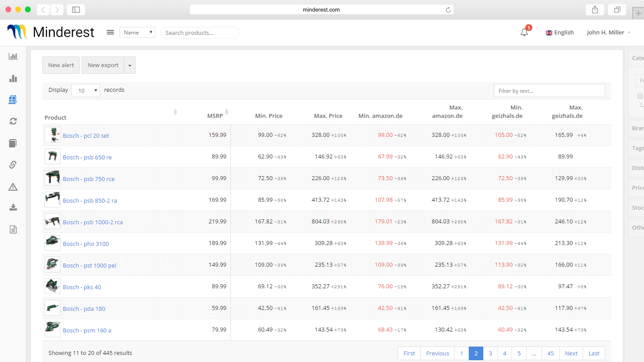The image size is (644, 362).
Task: Select page 5 in pagination
Action: click(519, 353)
